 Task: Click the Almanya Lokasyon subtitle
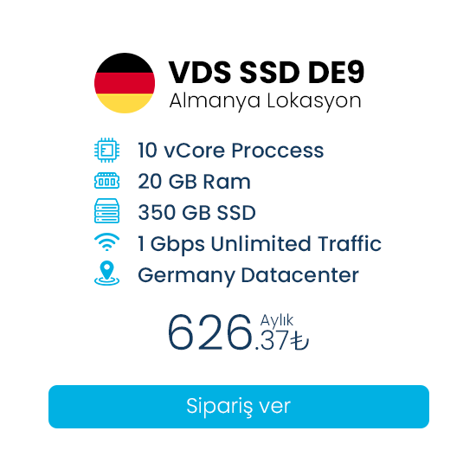coord(266,101)
